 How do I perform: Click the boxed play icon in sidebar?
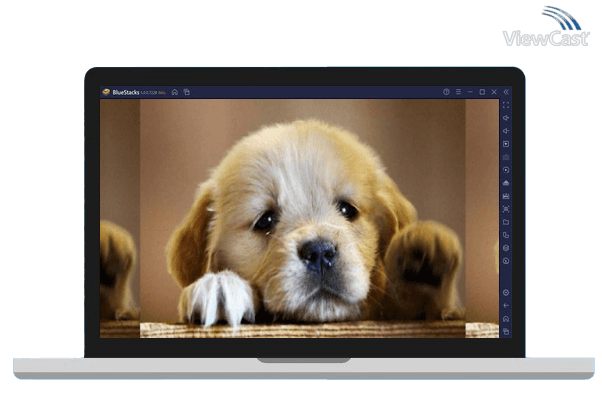[506, 144]
